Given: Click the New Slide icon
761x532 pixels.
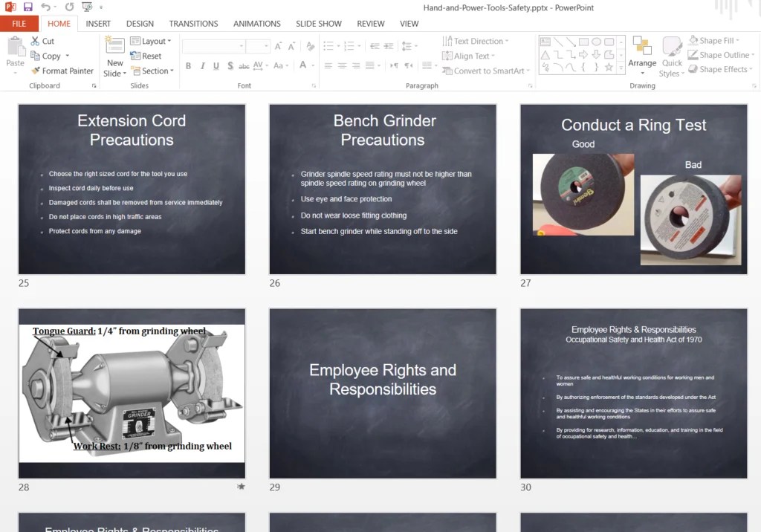Looking at the screenshot, I should [x=115, y=45].
